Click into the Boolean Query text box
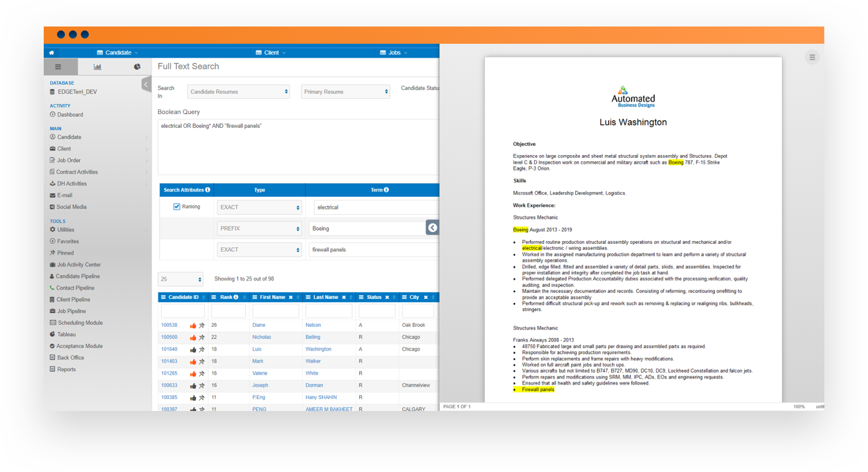Screen dimensions: 868x472 298,147
